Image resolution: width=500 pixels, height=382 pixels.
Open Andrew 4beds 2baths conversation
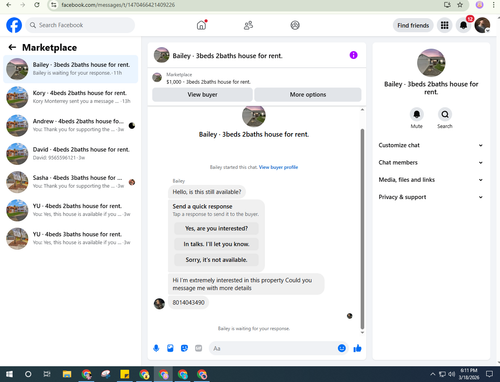click(x=71, y=125)
